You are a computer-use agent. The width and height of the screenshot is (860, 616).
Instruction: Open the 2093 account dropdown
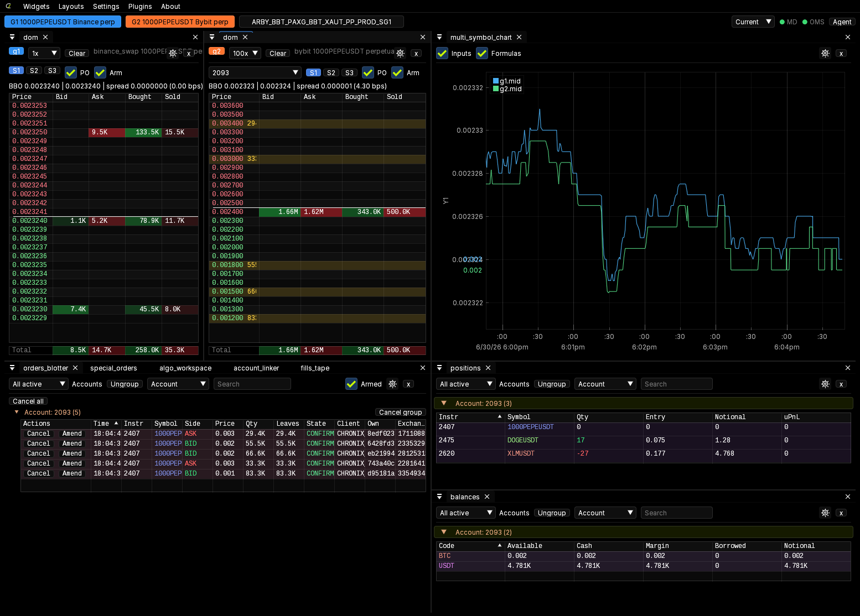coord(255,72)
